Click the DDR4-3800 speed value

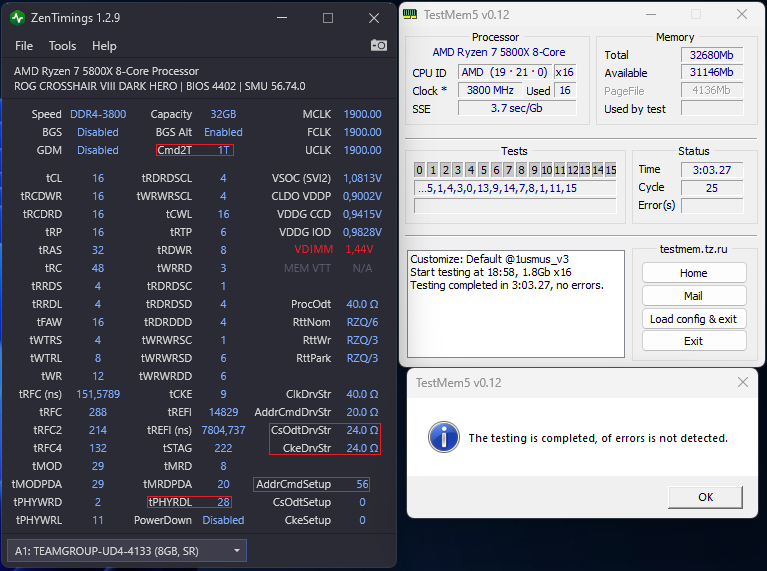(x=98, y=114)
